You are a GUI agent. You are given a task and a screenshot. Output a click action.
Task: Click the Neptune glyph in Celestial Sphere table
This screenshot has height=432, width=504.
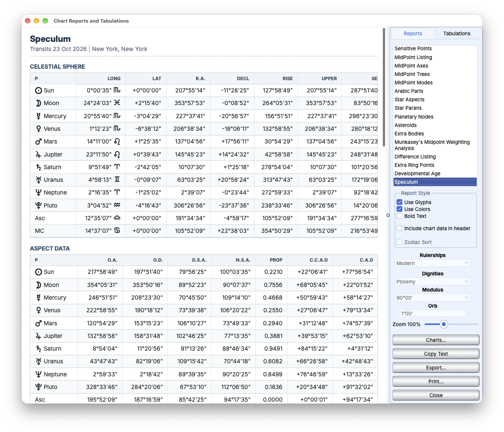pyautogui.click(x=38, y=193)
